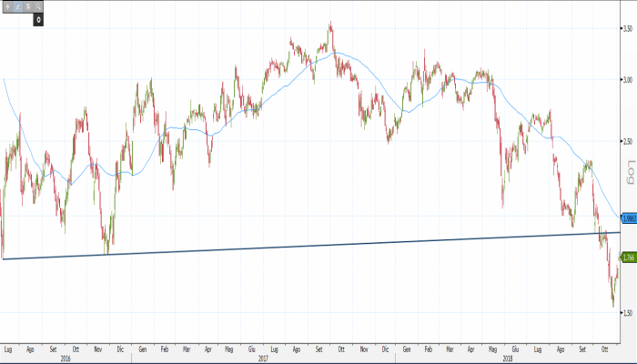
Task: Activate the magnifier zoom tool
Action: point(38,6)
